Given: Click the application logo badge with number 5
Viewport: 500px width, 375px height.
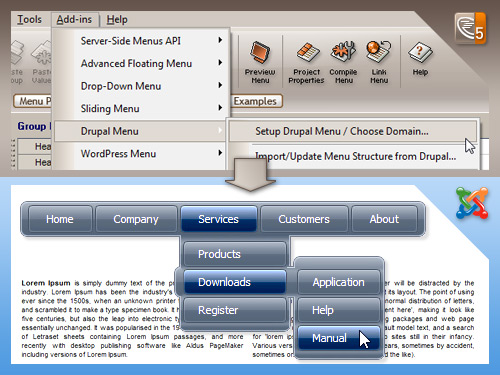Looking at the screenshot, I should (x=470, y=28).
